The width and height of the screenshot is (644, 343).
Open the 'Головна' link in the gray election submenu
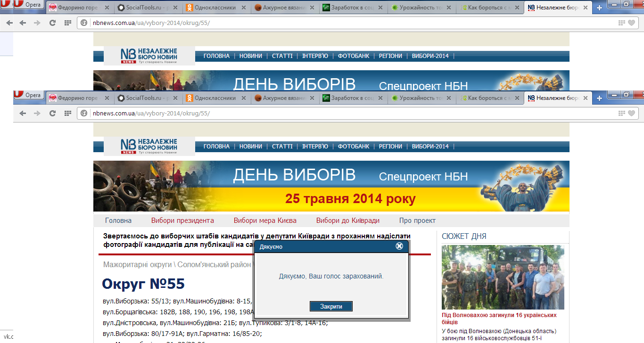[118, 220]
